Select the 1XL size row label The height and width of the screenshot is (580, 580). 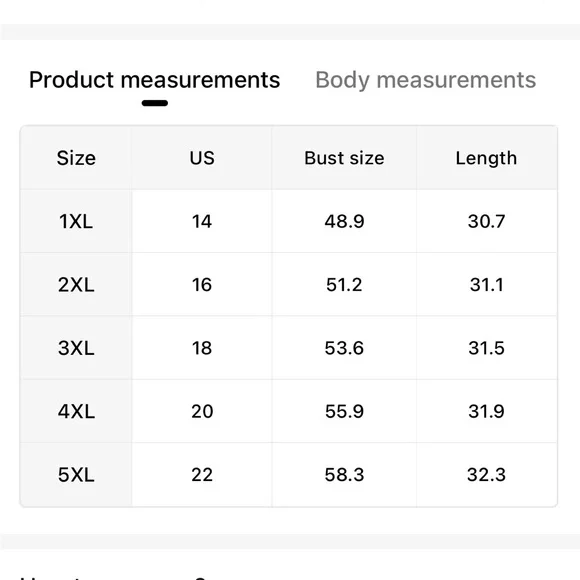coord(76,222)
